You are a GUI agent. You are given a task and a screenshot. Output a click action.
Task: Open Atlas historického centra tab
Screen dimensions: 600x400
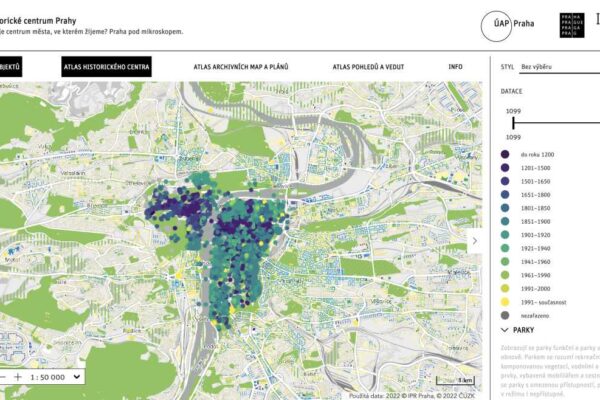106,67
